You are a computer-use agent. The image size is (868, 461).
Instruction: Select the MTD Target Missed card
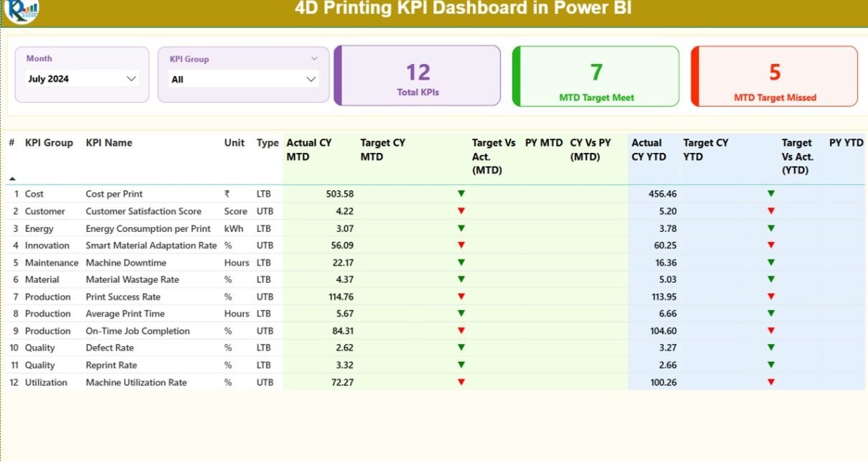775,76
